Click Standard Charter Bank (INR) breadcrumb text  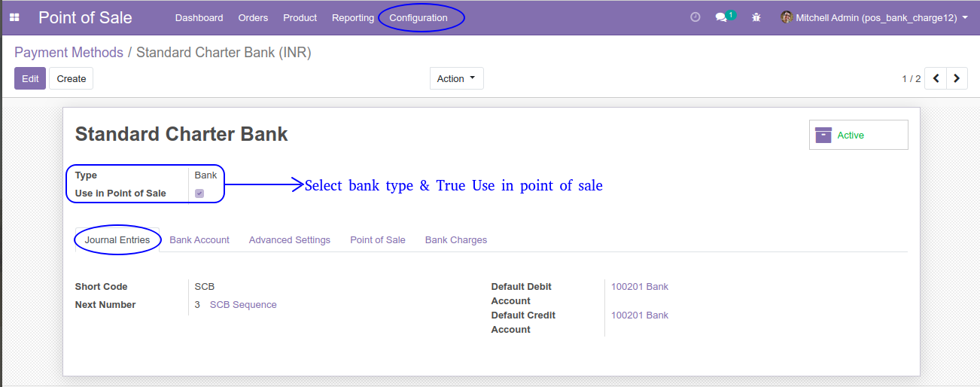click(224, 53)
